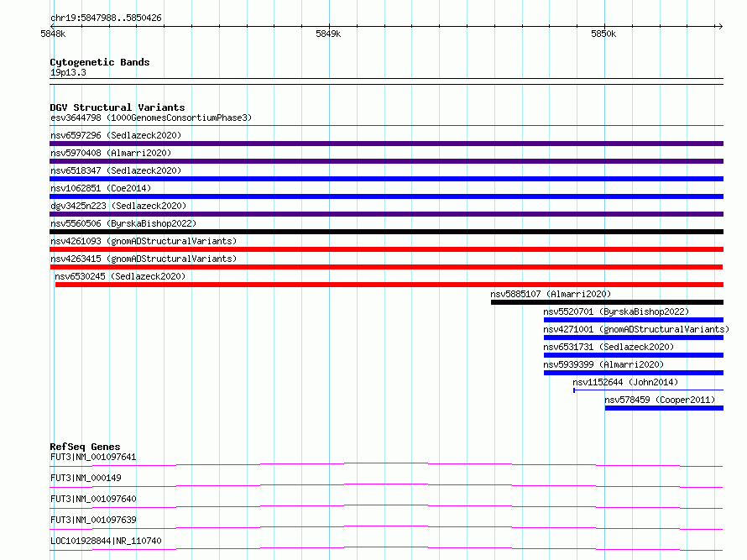Select nsv1152644 (John2014) label
747x560 pixels.
(625, 382)
